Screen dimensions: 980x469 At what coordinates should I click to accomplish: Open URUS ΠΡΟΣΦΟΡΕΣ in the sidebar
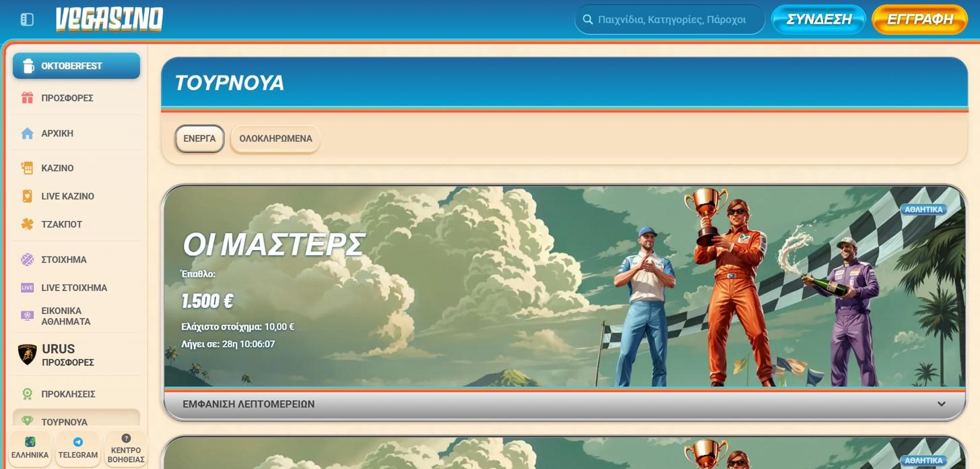[76, 354]
